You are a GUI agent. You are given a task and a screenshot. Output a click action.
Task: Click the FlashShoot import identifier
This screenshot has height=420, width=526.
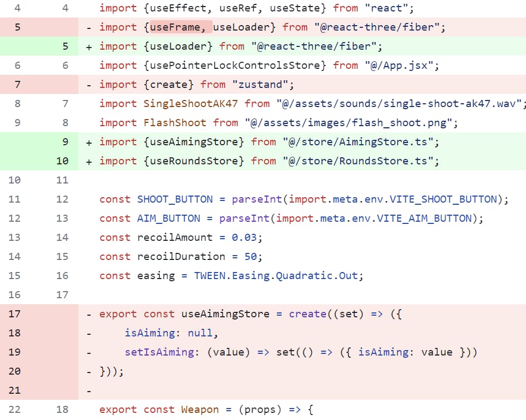[x=174, y=123]
